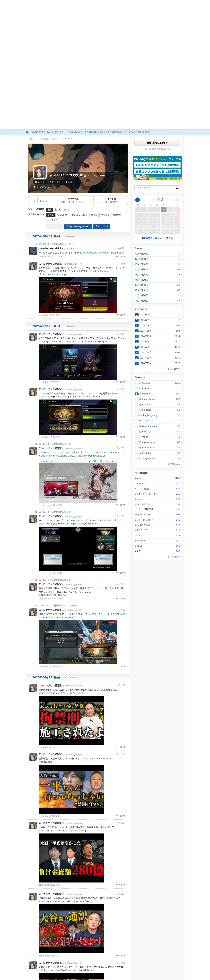Go to 次のページ

(102, 227)
